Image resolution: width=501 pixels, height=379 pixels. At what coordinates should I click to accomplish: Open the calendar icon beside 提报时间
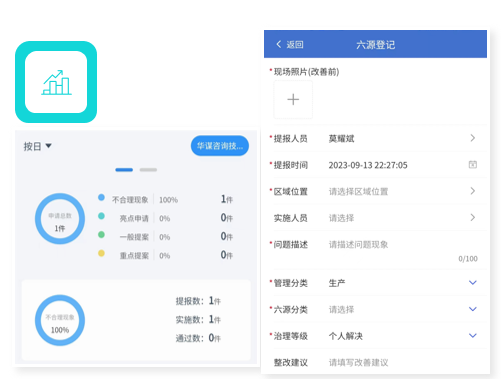(473, 164)
